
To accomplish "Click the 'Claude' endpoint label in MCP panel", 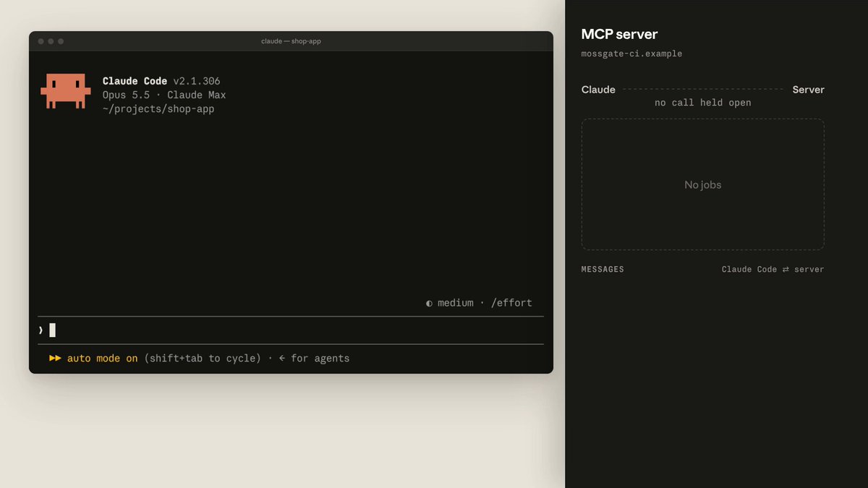I will (598, 90).
